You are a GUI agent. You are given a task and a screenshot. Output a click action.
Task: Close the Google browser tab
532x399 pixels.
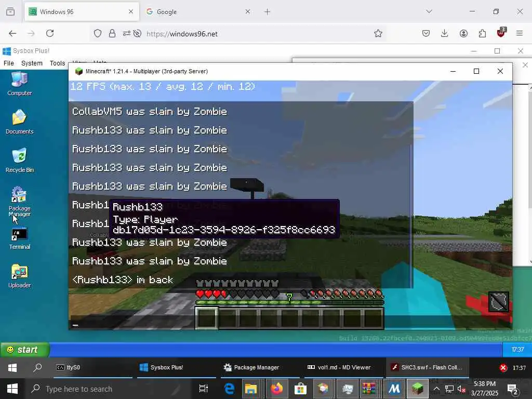click(x=248, y=12)
